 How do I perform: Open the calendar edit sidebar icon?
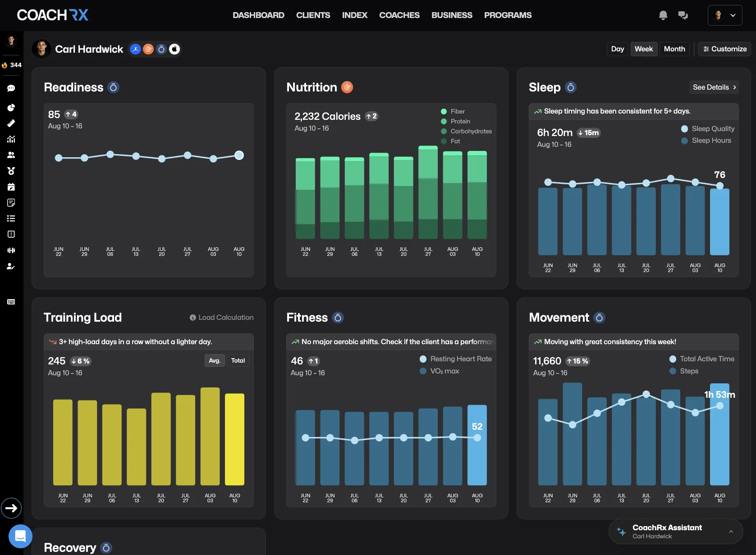point(11,187)
